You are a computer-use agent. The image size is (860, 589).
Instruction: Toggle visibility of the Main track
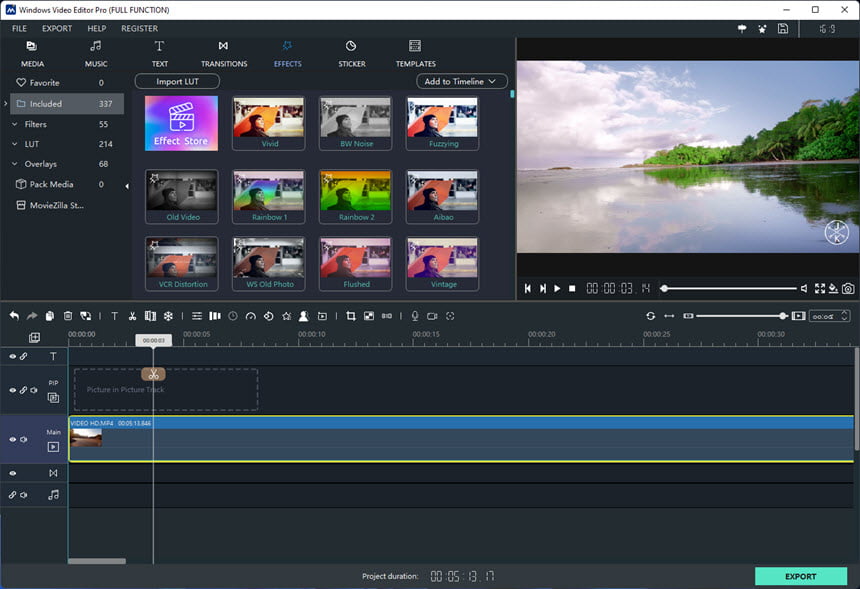pyautogui.click(x=12, y=439)
